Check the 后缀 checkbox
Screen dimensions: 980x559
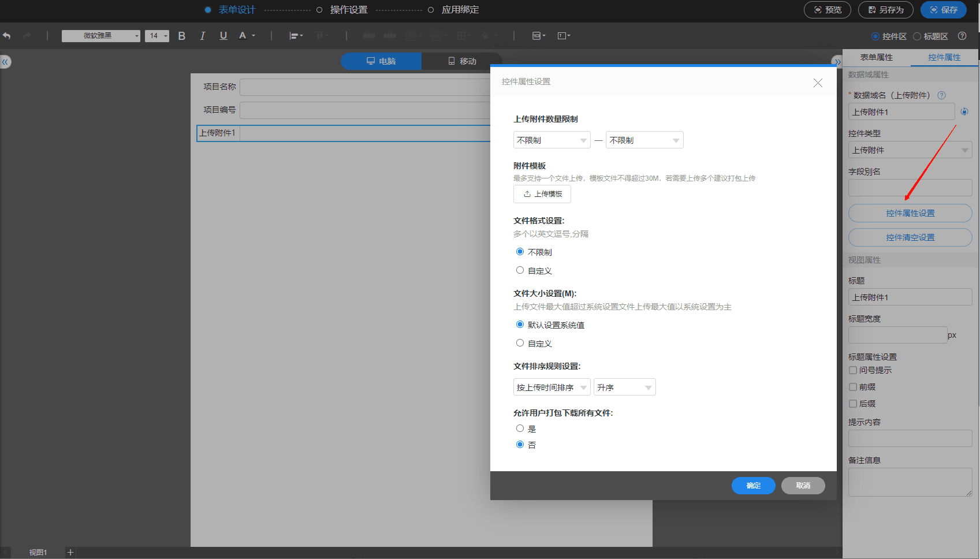click(x=853, y=404)
